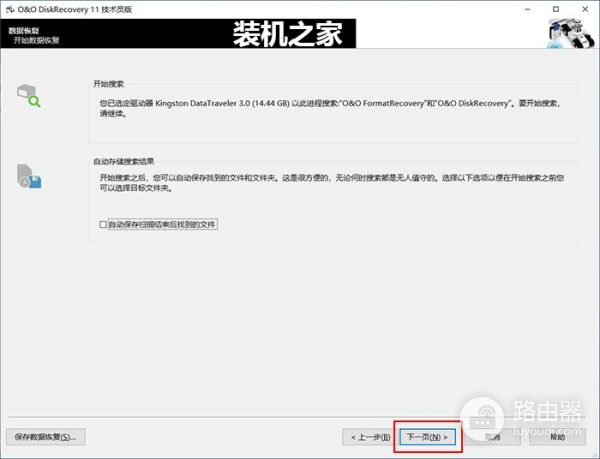Minimize the DiskRecovery window

(527, 9)
